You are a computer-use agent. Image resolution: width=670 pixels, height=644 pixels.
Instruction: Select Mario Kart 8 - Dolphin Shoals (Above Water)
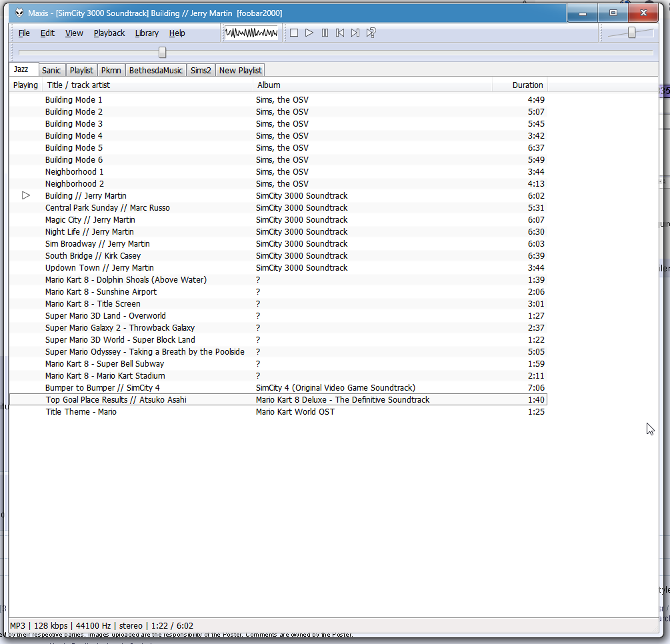pos(278,279)
